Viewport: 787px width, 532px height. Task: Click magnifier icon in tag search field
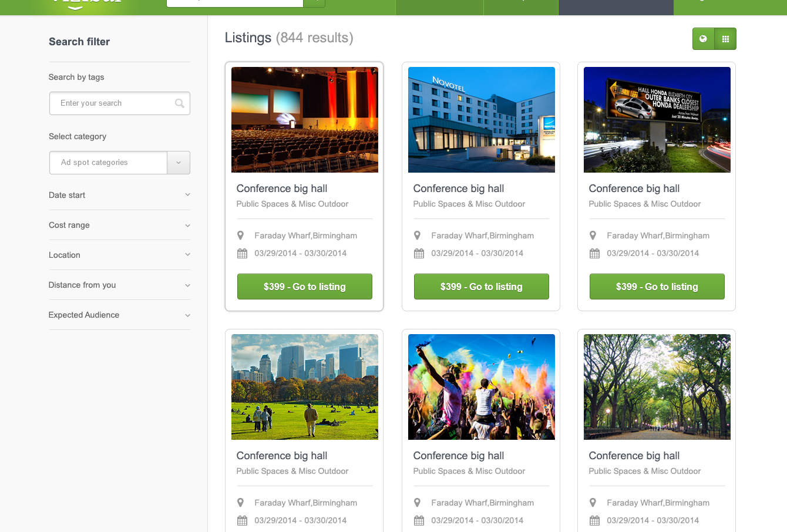pos(180,103)
